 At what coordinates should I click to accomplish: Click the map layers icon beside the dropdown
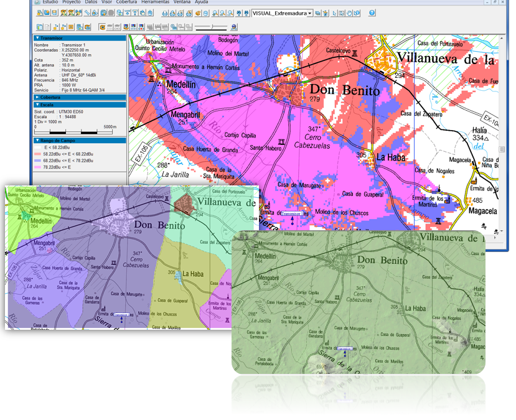pos(317,13)
